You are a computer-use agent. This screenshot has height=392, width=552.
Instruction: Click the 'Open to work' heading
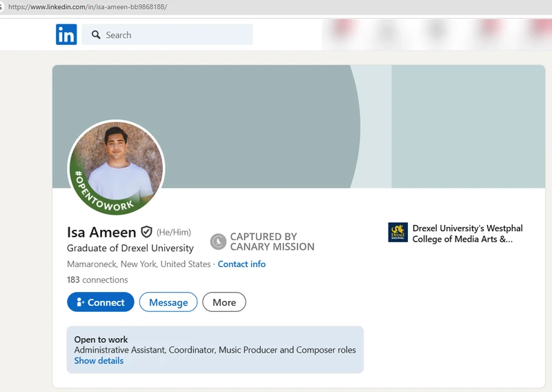101,340
